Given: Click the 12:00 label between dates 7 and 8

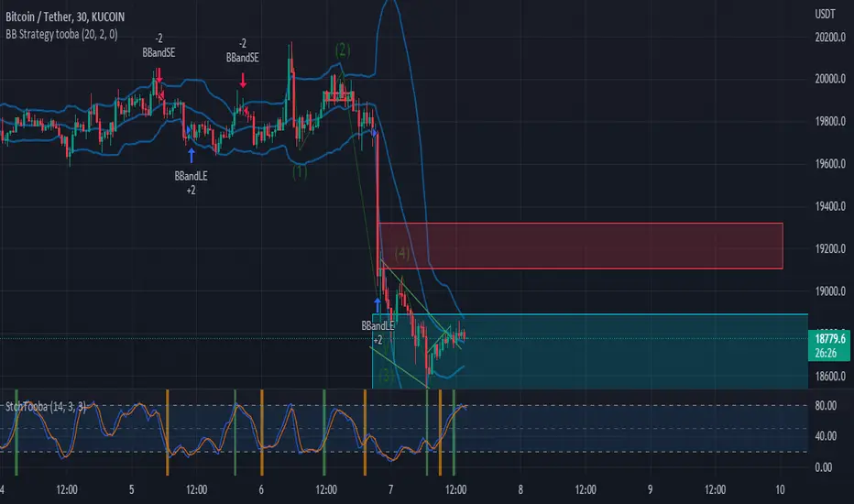Looking at the screenshot, I should click(455, 489).
